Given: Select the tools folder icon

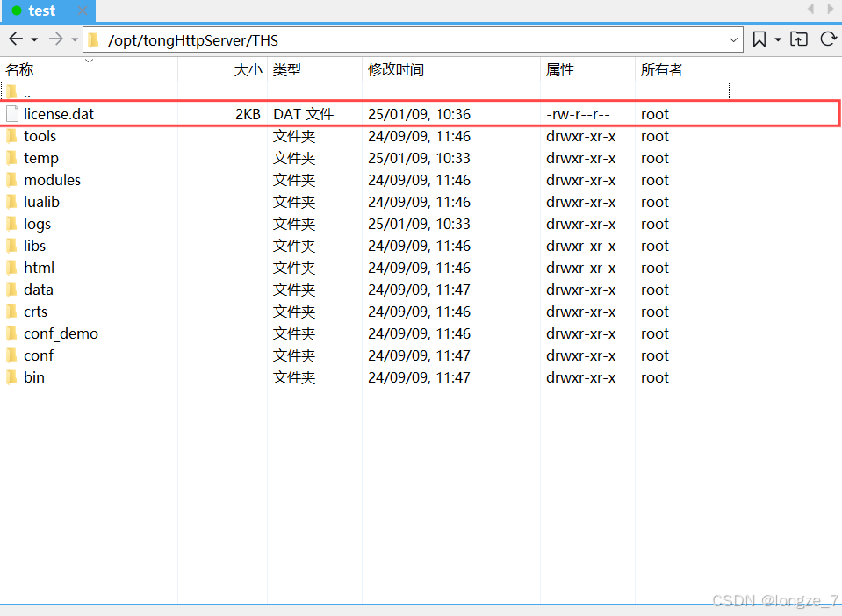Looking at the screenshot, I should [x=11, y=136].
